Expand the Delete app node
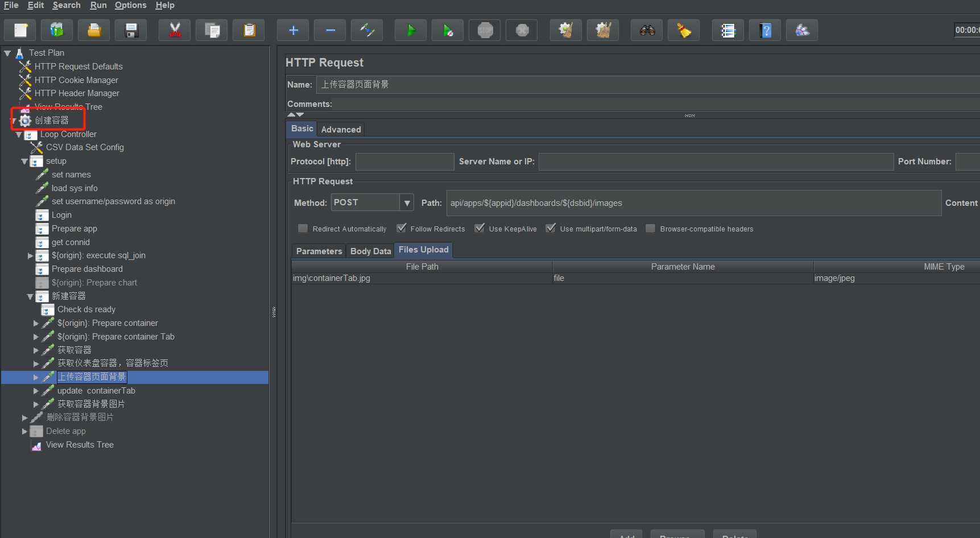Image resolution: width=980 pixels, height=538 pixels. pyautogui.click(x=24, y=432)
